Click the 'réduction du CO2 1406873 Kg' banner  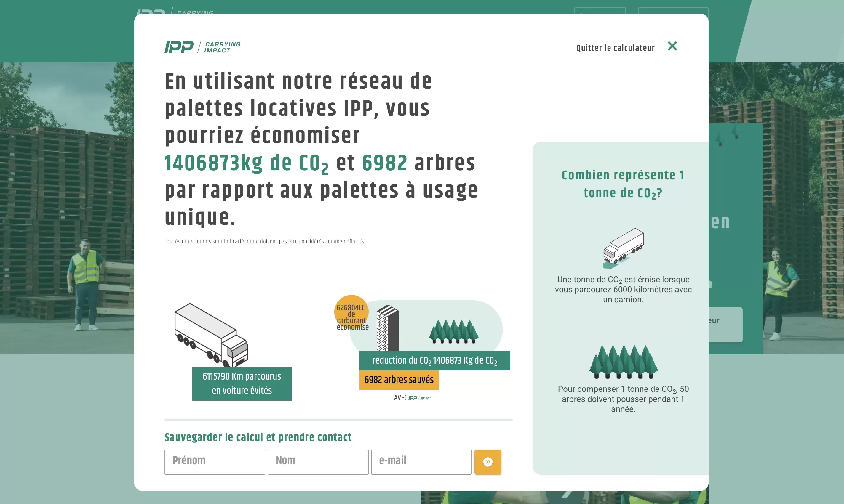tap(435, 361)
